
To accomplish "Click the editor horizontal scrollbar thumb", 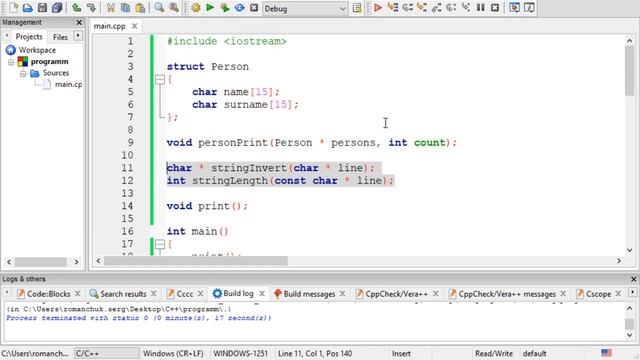I will [196, 261].
